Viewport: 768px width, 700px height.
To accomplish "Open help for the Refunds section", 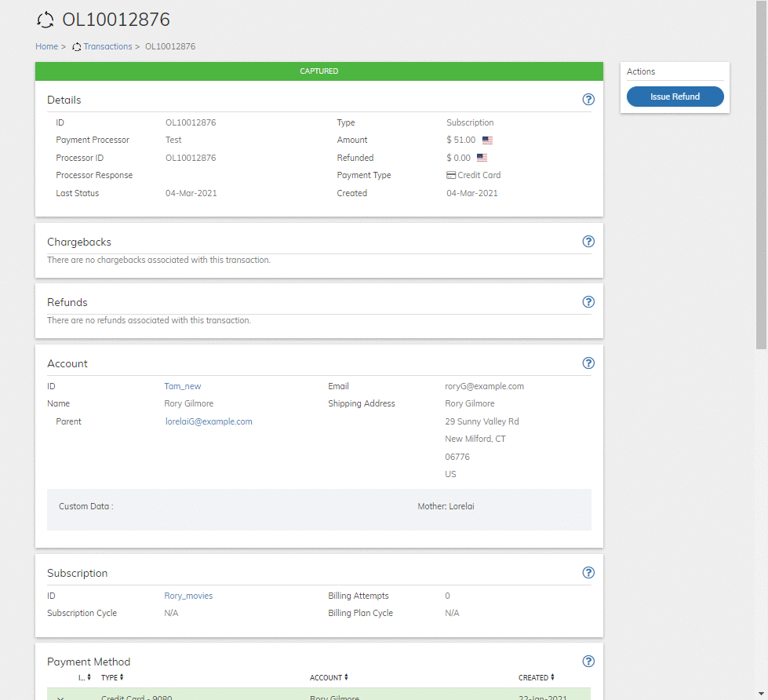I will point(588,302).
